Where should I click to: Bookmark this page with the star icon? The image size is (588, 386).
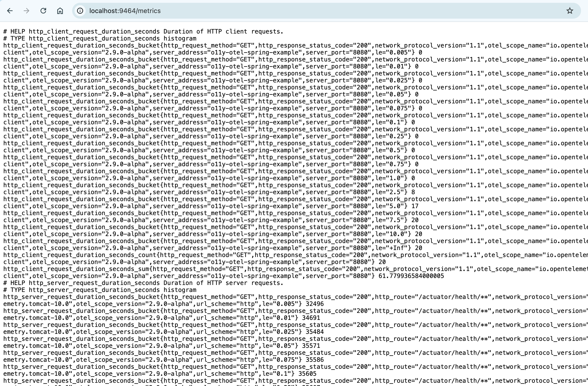click(570, 11)
